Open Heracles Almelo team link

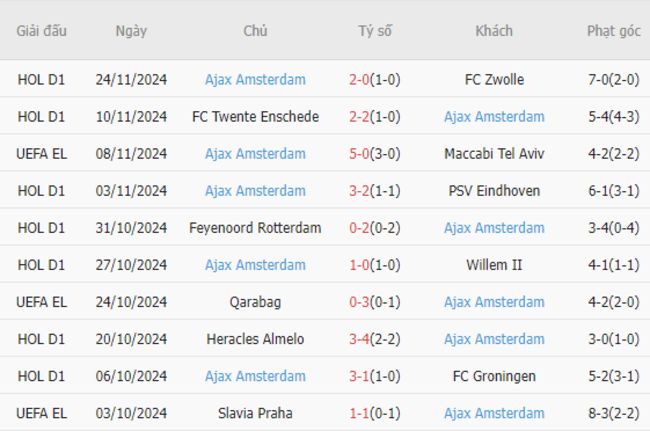pos(255,339)
